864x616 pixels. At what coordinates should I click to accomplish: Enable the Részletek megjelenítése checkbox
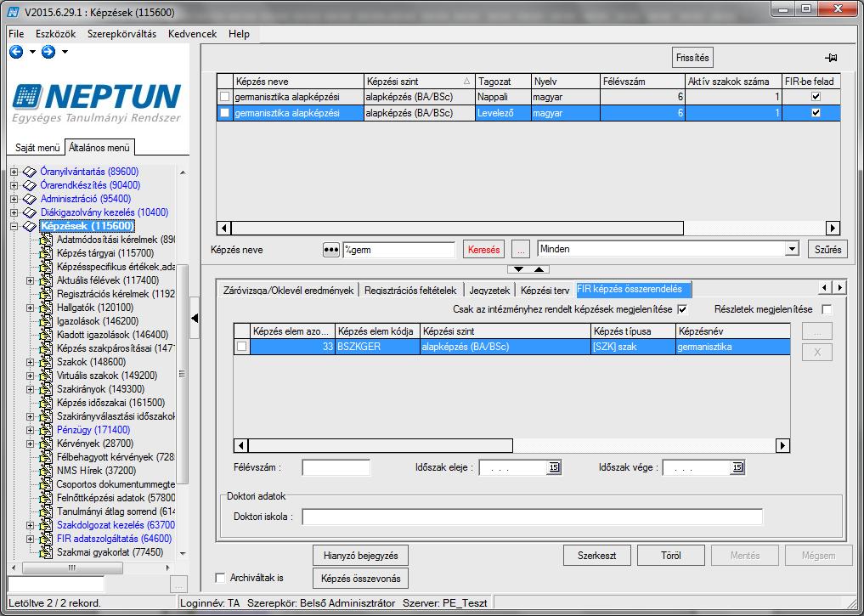827,309
